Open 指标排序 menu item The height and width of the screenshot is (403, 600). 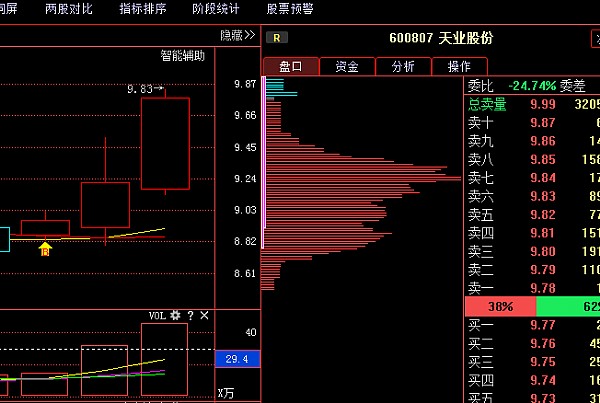(x=142, y=9)
